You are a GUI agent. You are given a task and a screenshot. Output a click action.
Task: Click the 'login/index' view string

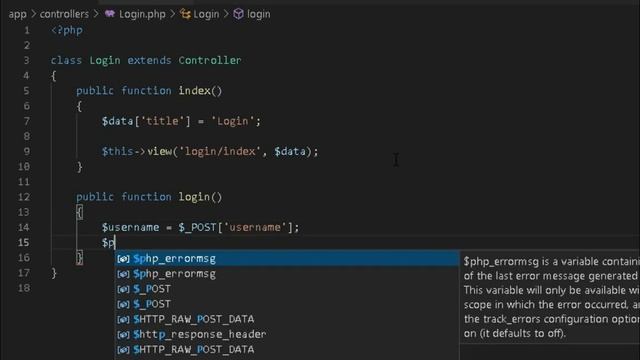pos(220,151)
